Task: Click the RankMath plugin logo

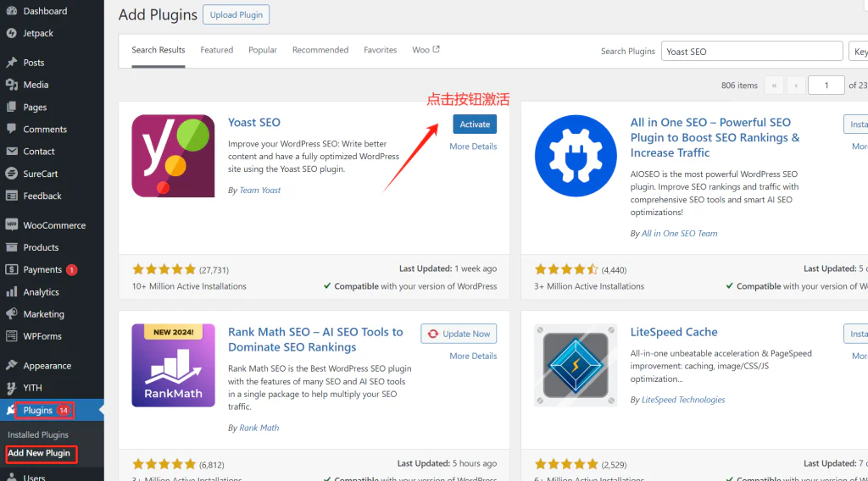Action: coord(173,366)
